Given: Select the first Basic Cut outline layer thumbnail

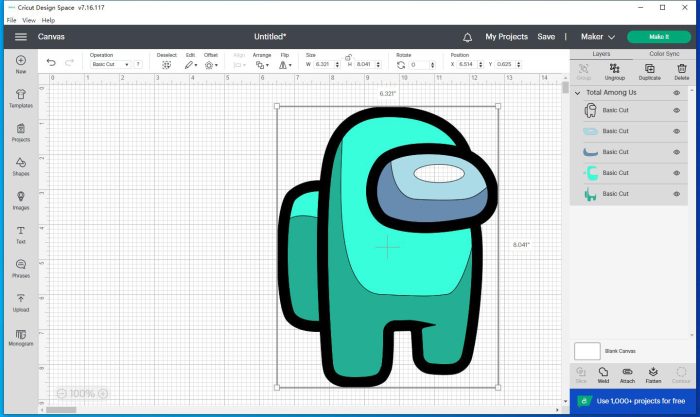Looking at the screenshot, I should [590, 110].
